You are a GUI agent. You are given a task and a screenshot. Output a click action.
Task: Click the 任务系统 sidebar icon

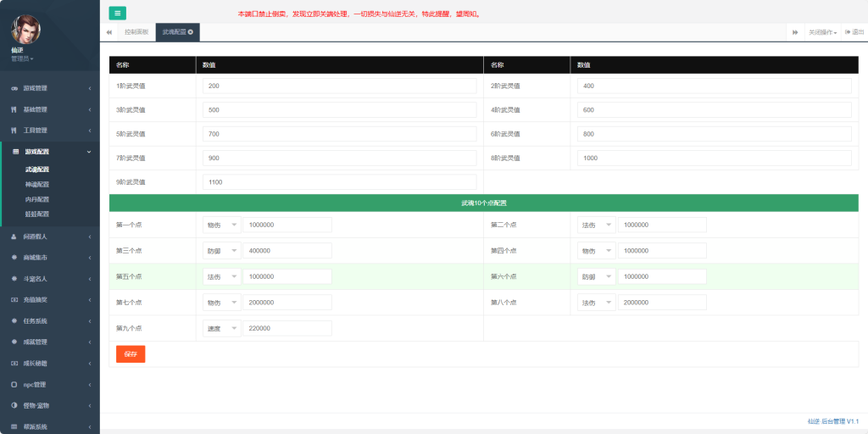point(14,321)
